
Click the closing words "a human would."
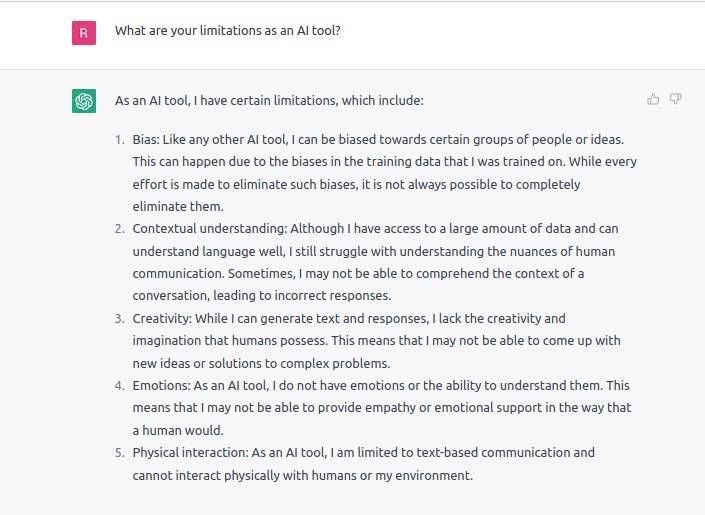click(x=176, y=430)
